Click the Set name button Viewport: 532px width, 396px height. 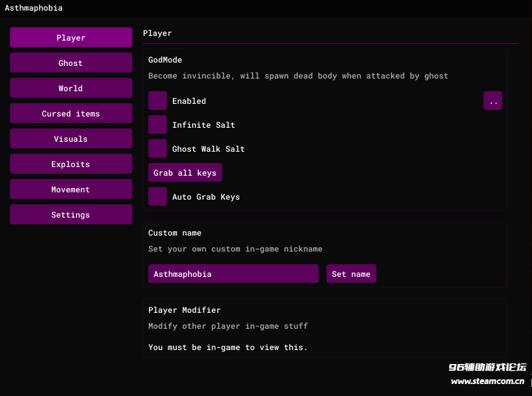pos(351,274)
